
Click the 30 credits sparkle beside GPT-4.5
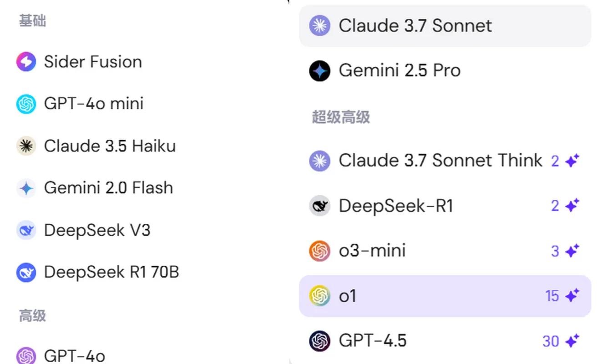pos(572,341)
